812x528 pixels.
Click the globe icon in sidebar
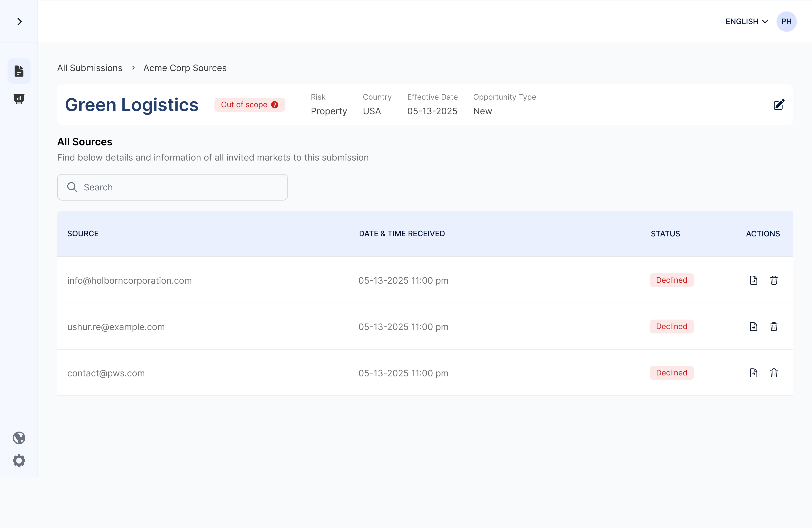tap(19, 438)
